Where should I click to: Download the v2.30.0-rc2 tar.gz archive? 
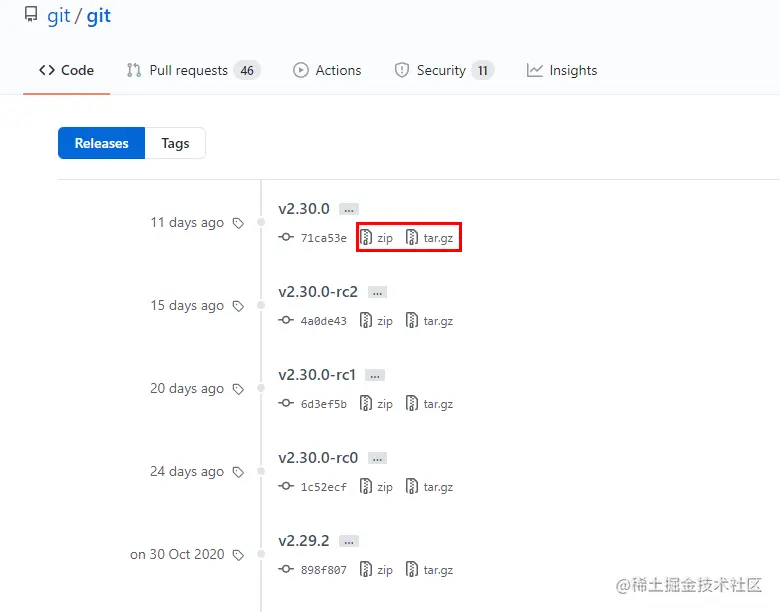click(x=429, y=321)
